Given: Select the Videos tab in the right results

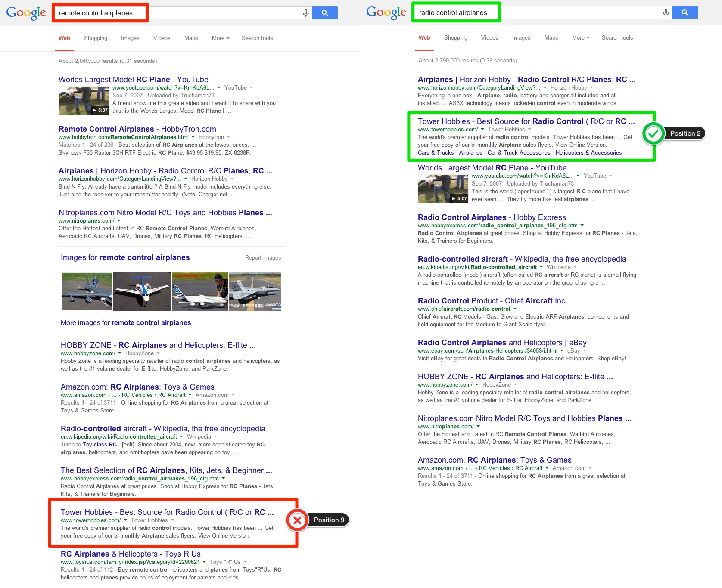Looking at the screenshot, I should coord(489,37).
